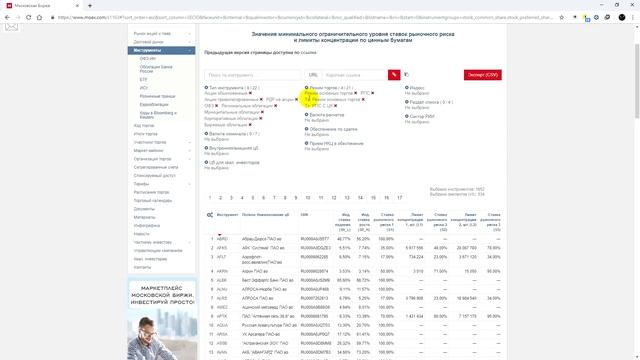Remove 'Акции привилегированные' filter tag
Image resolution: width=640 pixels, height=360 pixels.
(261, 100)
